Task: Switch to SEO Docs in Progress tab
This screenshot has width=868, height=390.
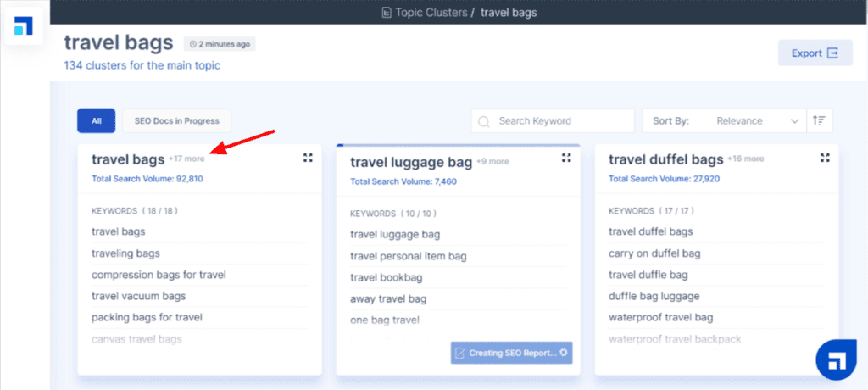Action: (x=176, y=121)
